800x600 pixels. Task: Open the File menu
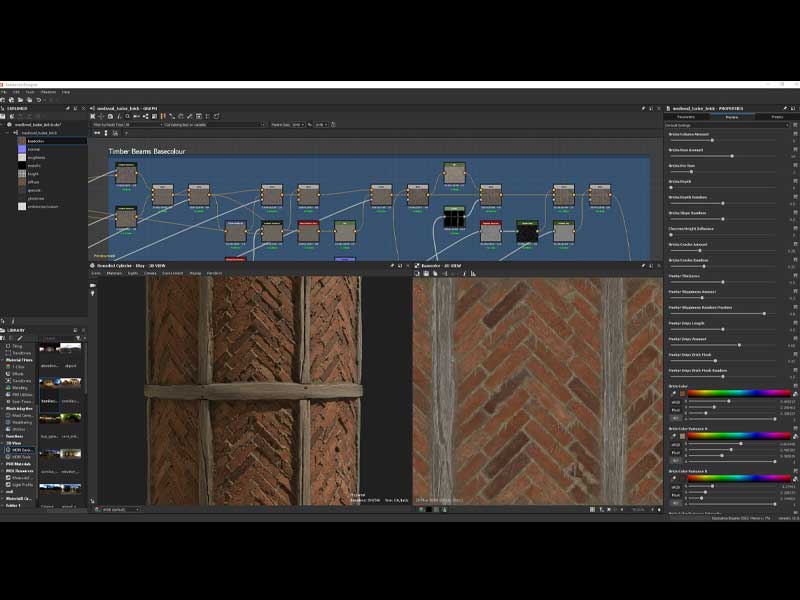(x=4, y=91)
